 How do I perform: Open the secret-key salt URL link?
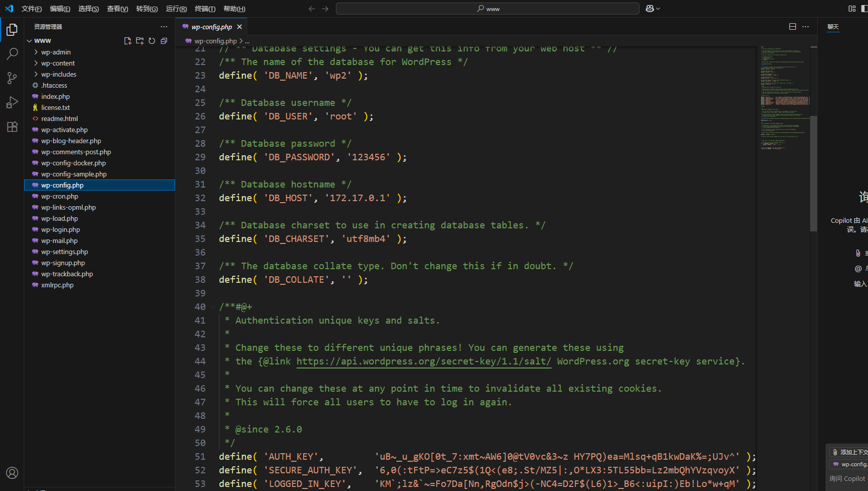[424, 361]
